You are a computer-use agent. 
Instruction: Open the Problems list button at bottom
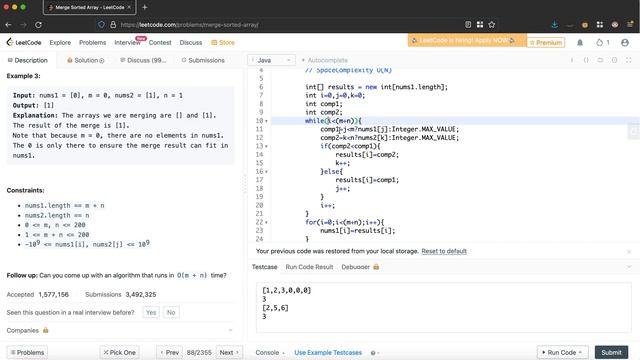pos(27,352)
